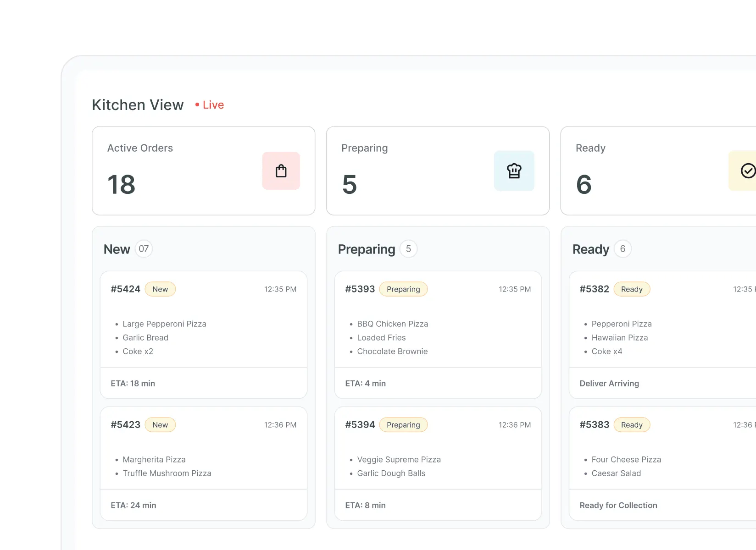This screenshot has width=756, height=550.
Task: Click the Kitchen View title
Action: (x=138, y=105)
